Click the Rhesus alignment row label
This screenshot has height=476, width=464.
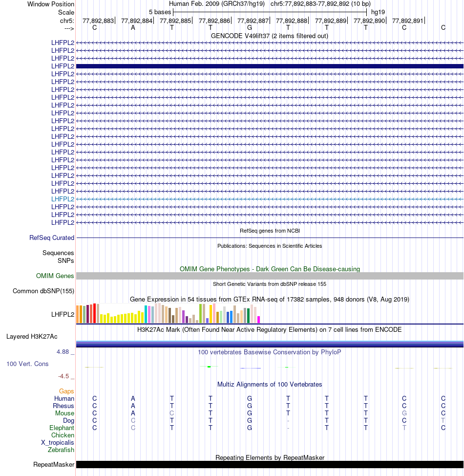coord(63,406)
